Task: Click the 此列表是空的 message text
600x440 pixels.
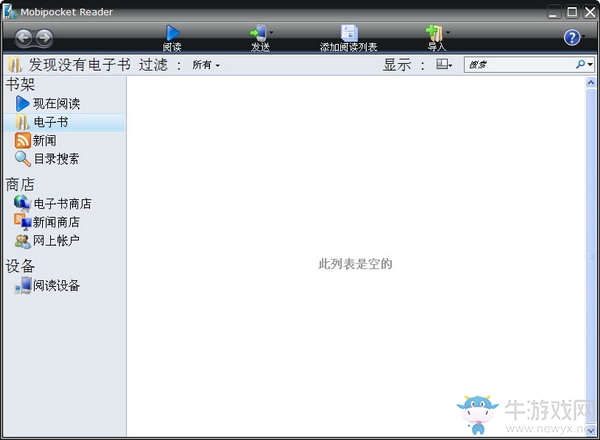Action: (x=355, y=264)
